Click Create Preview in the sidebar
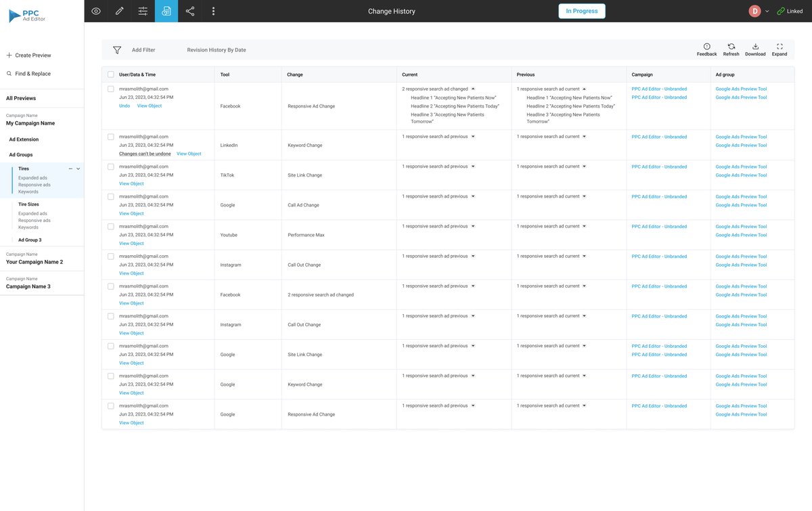The image size is (812, 511). (x=33, y=55)
